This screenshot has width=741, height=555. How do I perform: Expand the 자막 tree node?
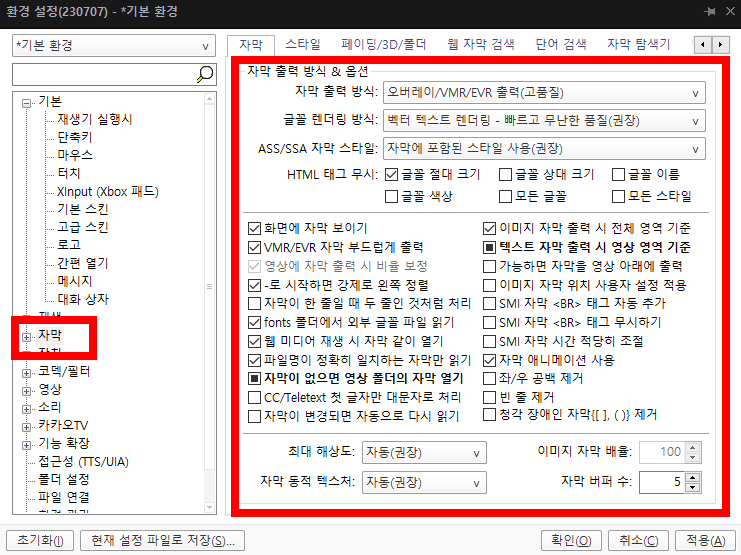click(27, 337)
